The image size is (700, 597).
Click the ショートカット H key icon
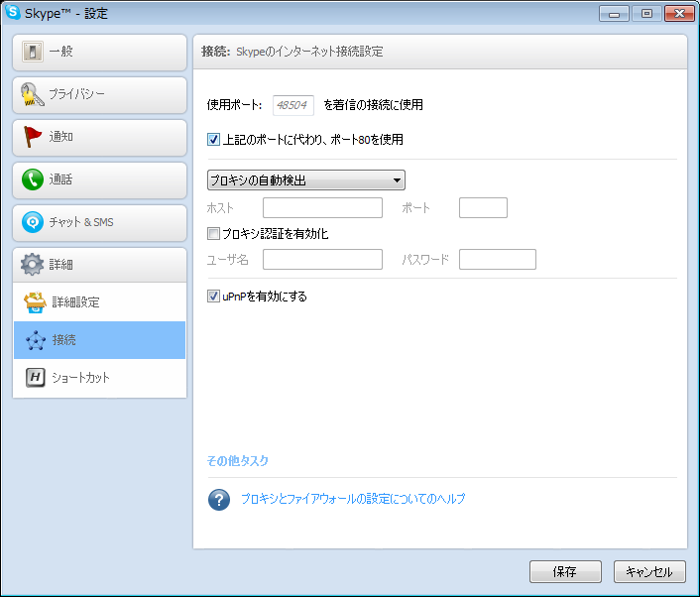click(36, 378)
